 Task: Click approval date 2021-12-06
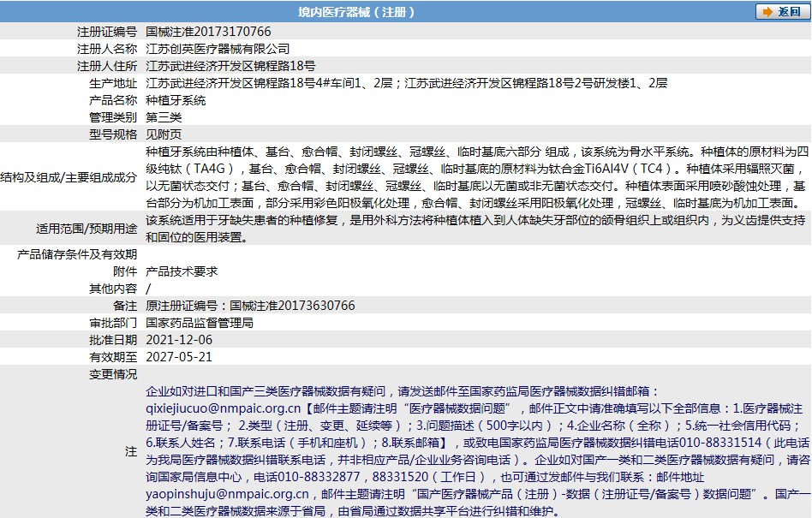(179, 339)
